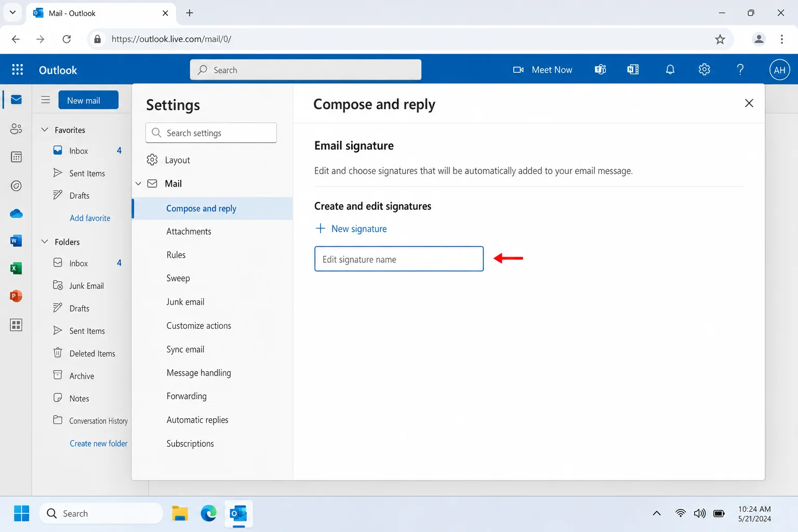
Task: Click the plus icon for New signature
Action: pyautogui.click(x=321, y=229)
